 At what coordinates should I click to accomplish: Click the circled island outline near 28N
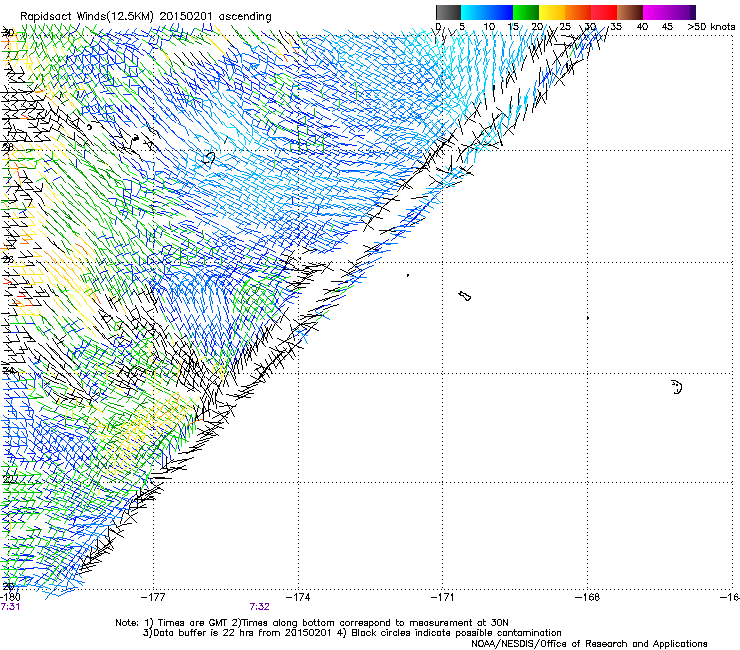coord(209,158)
